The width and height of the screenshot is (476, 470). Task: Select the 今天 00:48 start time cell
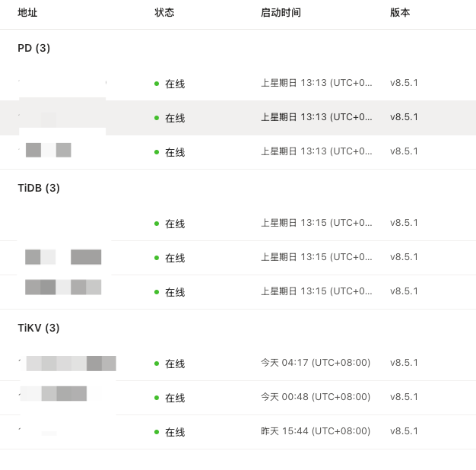[316, 397]
